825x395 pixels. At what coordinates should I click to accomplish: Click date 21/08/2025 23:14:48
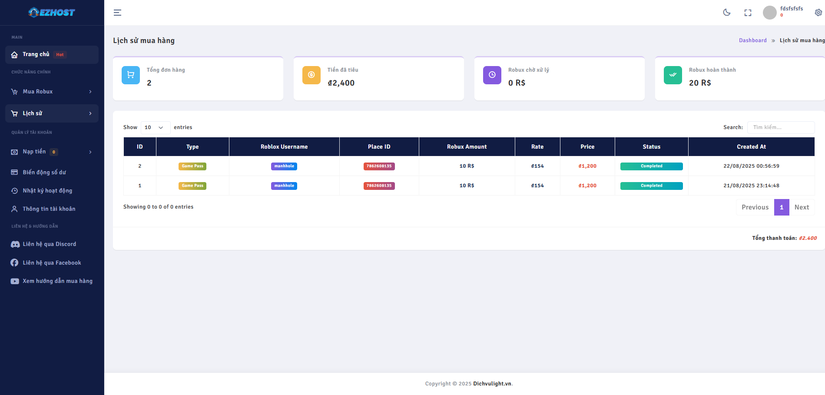(x=751, y=186)
